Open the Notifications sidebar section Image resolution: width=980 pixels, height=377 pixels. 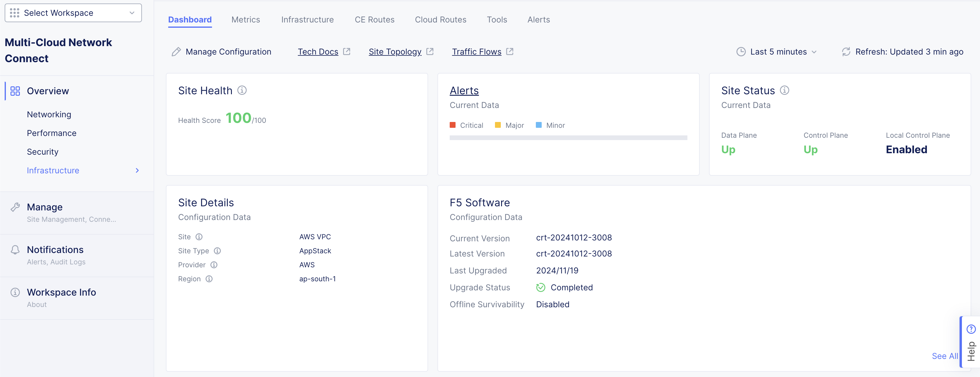pos(55,250)
